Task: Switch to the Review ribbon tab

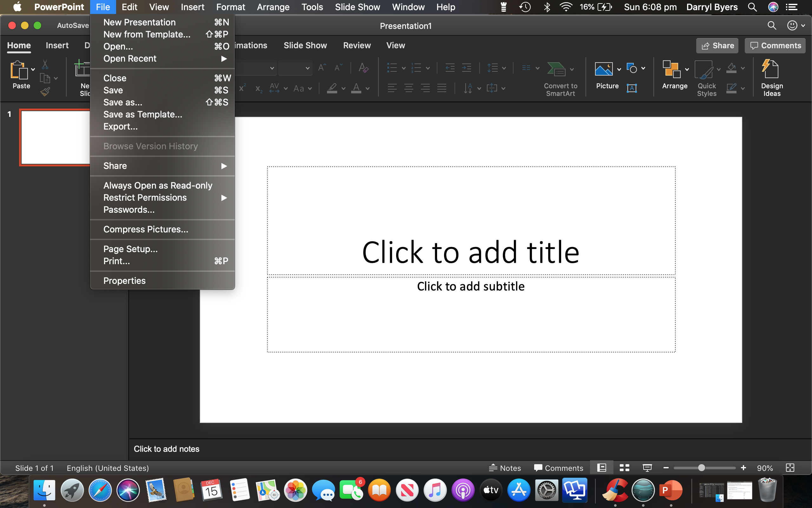Action: pos(357,45)
